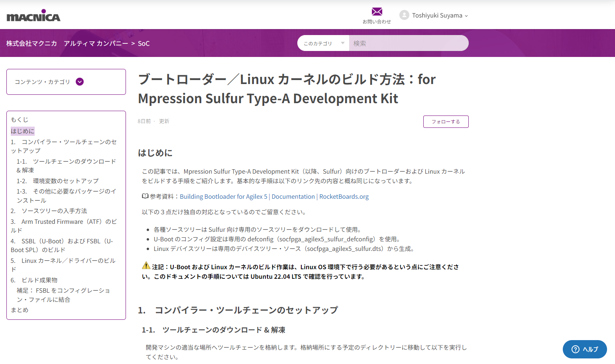The image size is (615, 364).
Task: Click フォローする follow button
Action: coord(446,121)
